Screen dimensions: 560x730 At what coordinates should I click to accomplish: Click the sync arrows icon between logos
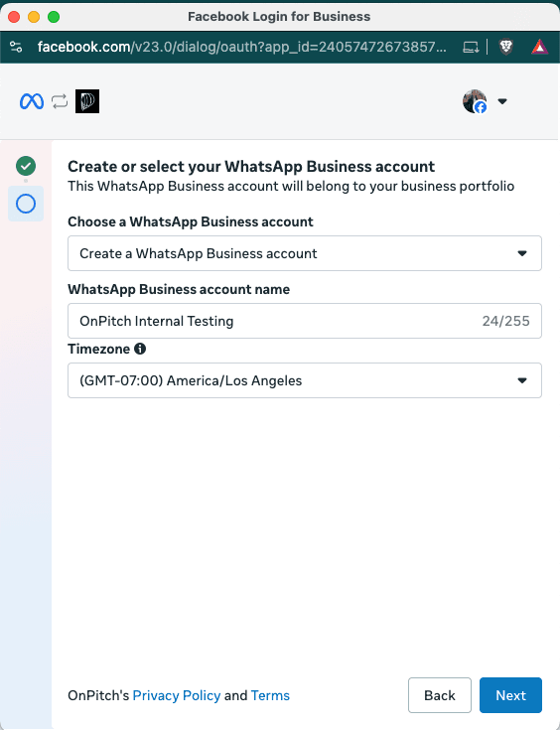[60, 101]
